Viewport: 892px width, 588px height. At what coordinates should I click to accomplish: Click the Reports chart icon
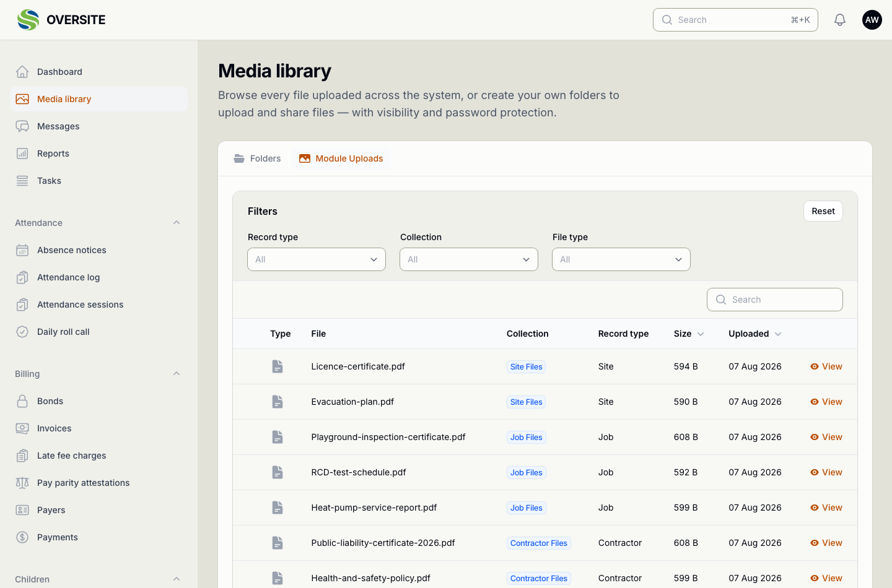(x=22, y=153)
